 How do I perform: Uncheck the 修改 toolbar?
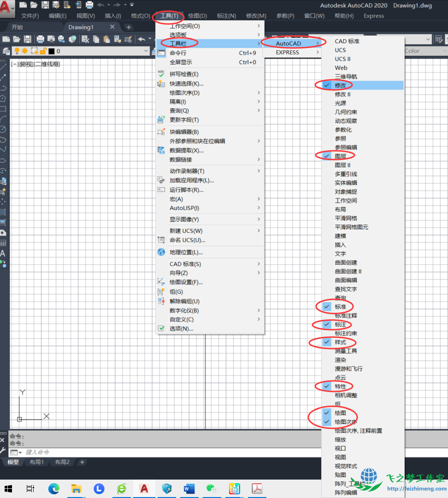(x=363, y=85)
